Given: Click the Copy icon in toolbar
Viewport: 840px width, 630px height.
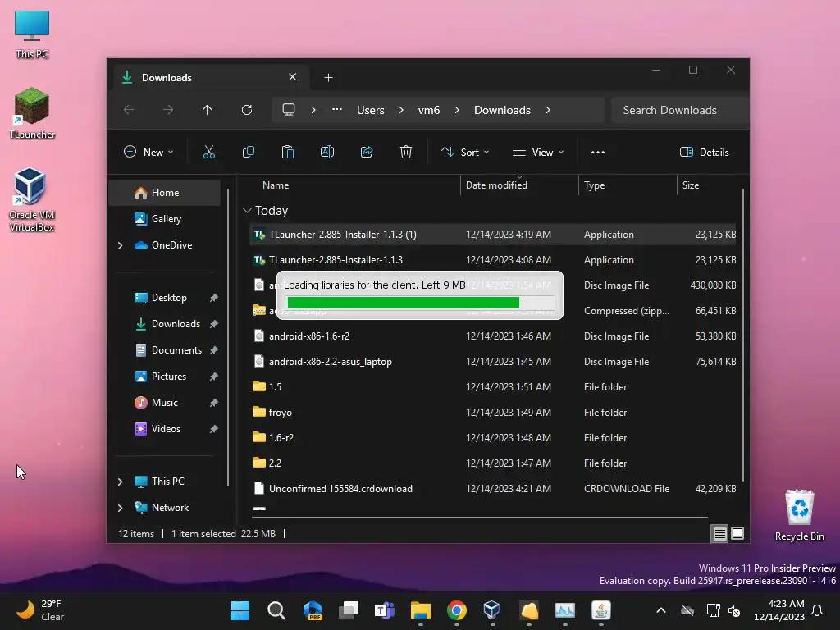Looking at the screenshot, I should [249, 152].
